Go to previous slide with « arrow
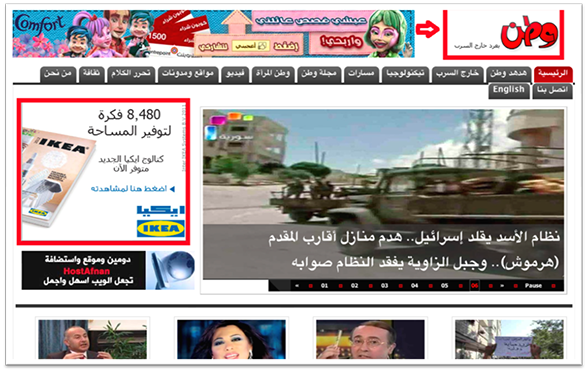 (x=297, y=286)
